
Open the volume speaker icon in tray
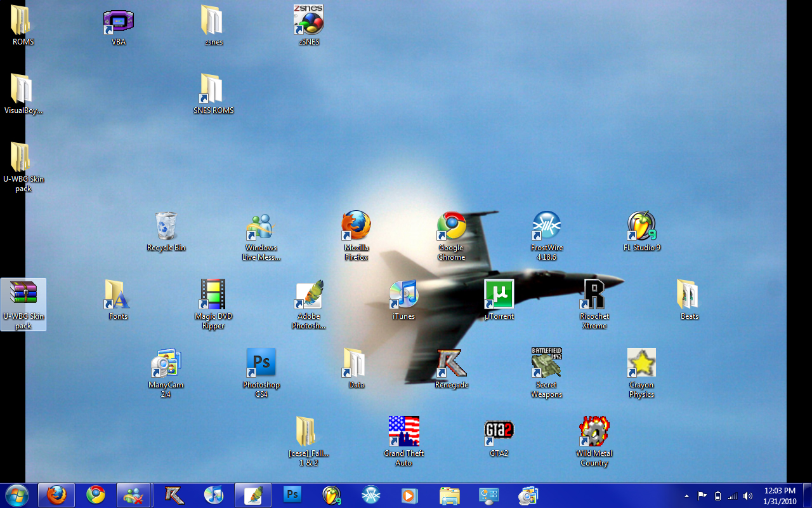point(748,496)
